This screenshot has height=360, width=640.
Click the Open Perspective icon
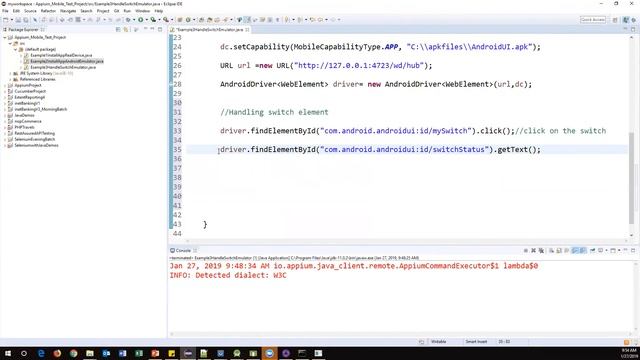click(x=615, y=20)
